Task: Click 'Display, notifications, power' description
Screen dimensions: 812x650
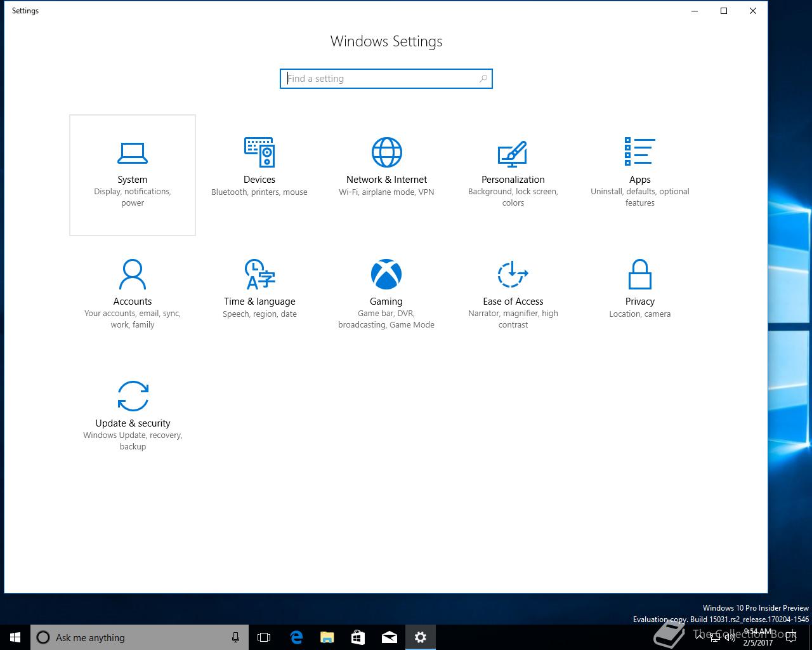Action: click(133, 197)
